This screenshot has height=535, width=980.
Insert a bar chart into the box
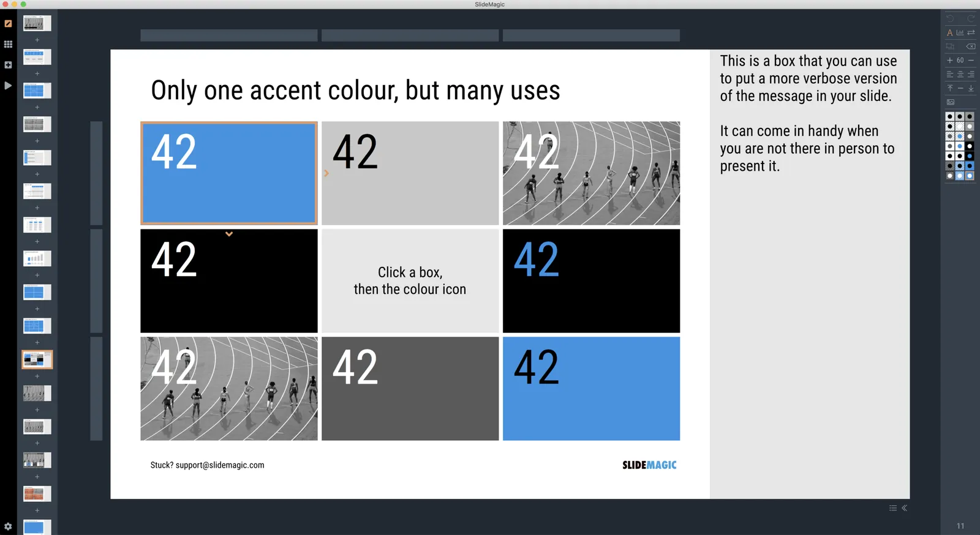click(x=960, y=32)
